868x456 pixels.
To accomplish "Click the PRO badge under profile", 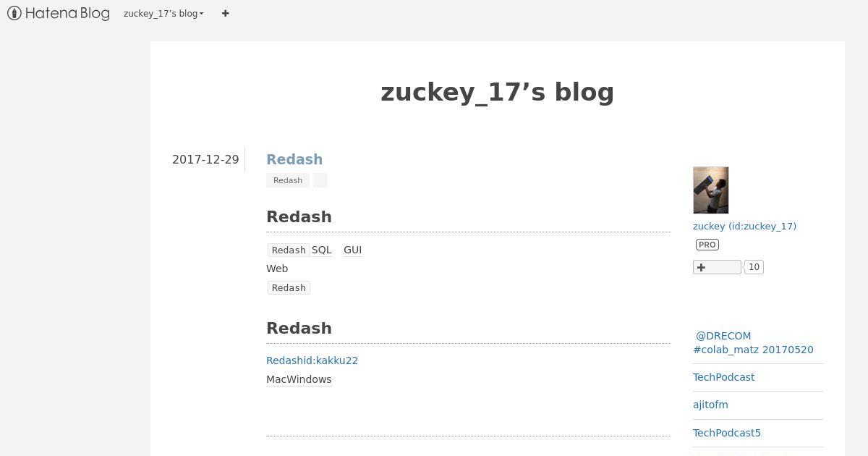I will tap(707, 245).
